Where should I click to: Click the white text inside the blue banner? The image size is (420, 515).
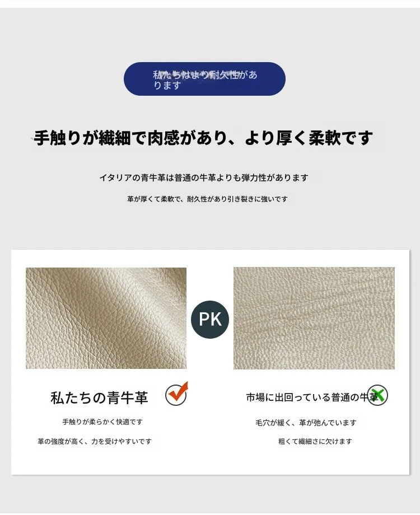click(205, 80)
